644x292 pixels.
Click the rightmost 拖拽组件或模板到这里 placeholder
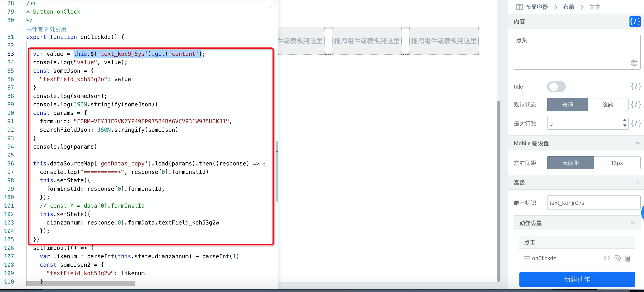pyautogui.click(x=444, y=41)
